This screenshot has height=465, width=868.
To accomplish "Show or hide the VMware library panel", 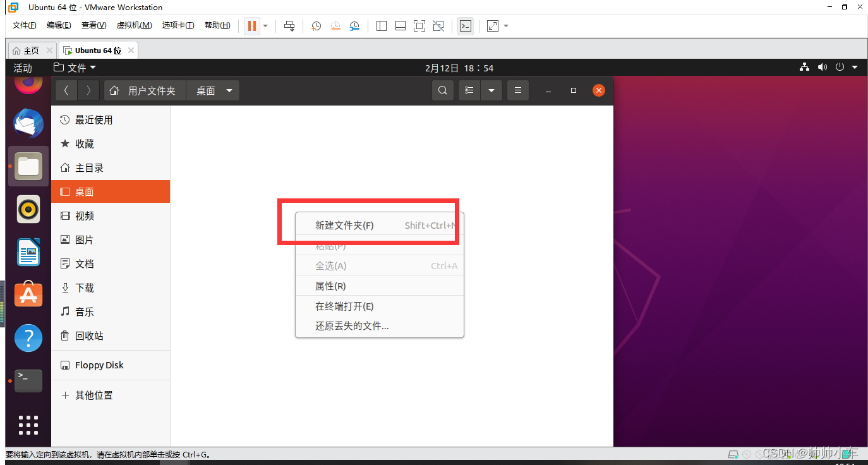I will 382,26.
